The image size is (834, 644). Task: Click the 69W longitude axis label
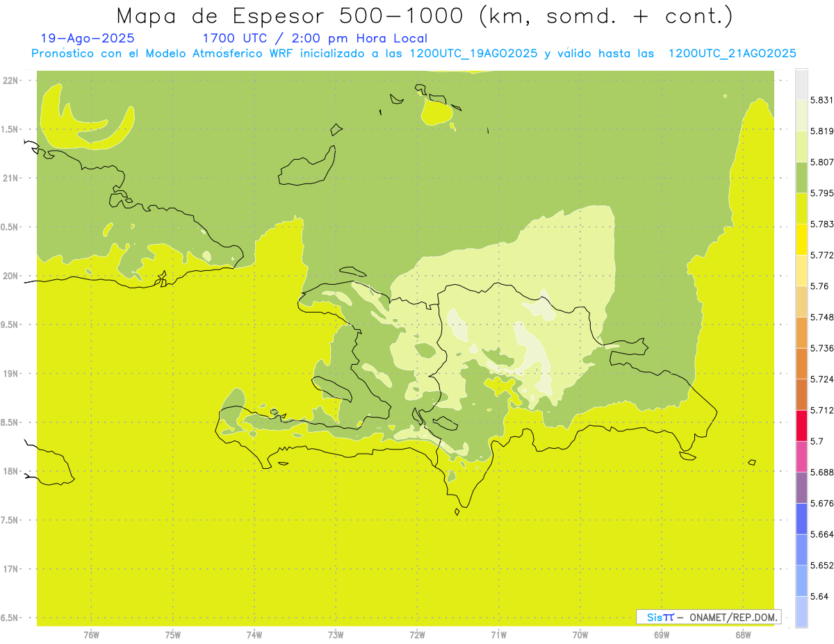662,635
